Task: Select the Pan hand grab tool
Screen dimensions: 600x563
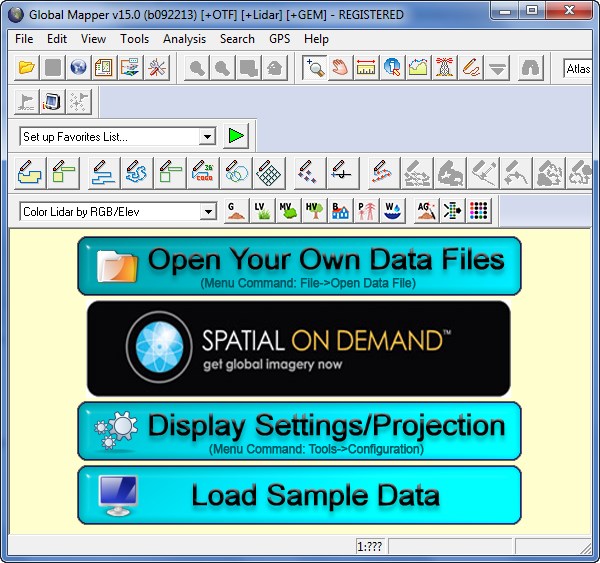Action: (341, 68)
